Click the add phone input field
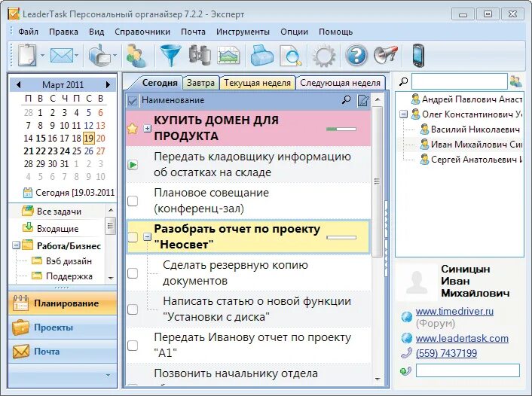The image size is (532, 396). [x=467, y=370]
